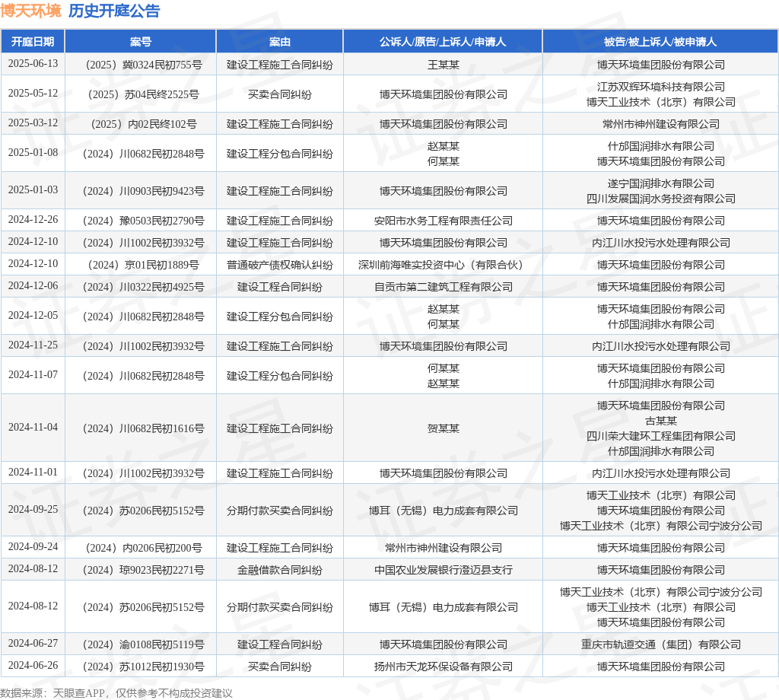Click case number (2025)内02民终102号
Image resolution: width=779 pixels, height=700 pixels.
pyautogui.click(x=144, y=124)
